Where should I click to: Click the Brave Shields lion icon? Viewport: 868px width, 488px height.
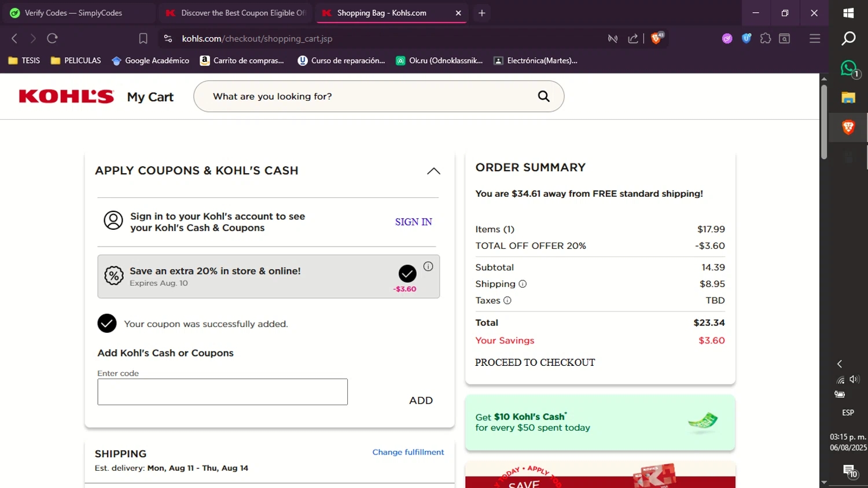point(656,38)
